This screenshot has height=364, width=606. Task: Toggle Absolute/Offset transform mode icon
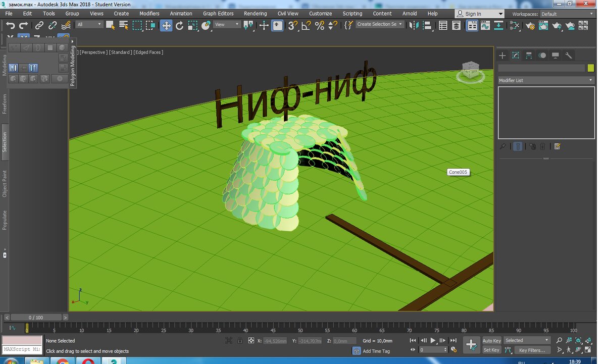coord(251,341)
